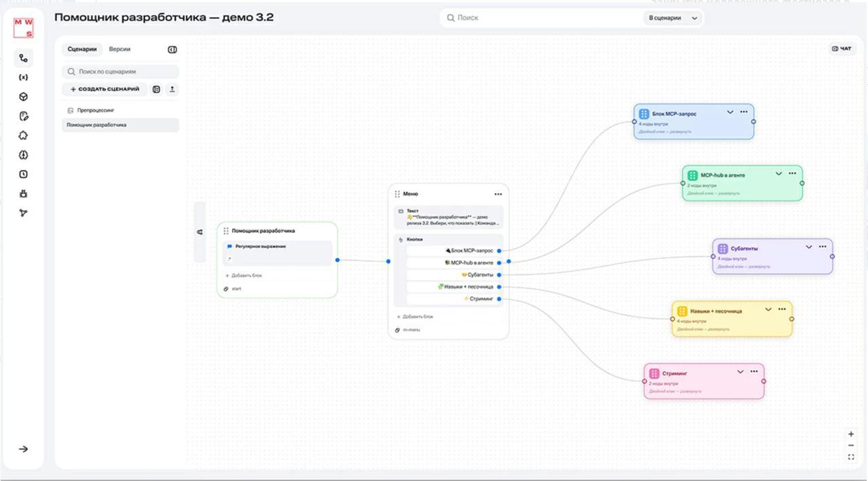Click Добавить блок in the Меню node

[x=415, y=316]
